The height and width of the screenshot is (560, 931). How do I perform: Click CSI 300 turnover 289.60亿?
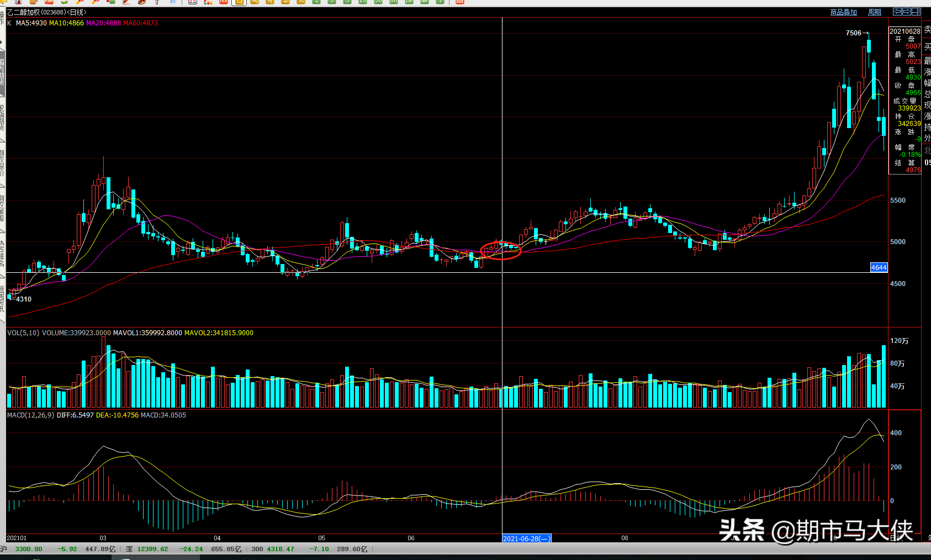(352, 549)
